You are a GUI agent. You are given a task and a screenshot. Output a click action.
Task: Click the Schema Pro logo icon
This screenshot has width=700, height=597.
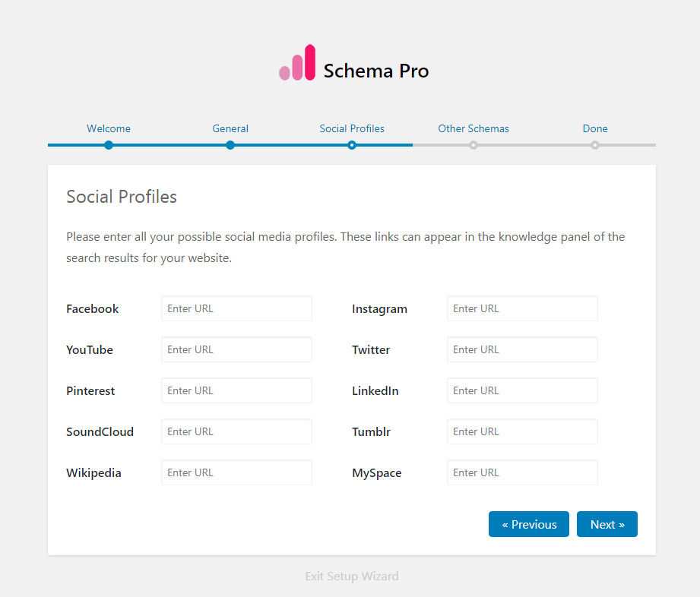pyautogui.click(x=296, y=63)
